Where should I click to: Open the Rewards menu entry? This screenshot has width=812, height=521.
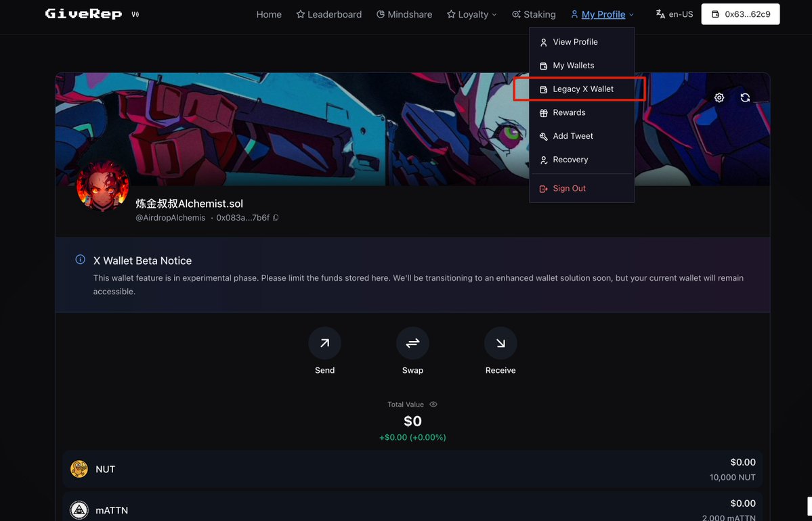pos(582,112)
